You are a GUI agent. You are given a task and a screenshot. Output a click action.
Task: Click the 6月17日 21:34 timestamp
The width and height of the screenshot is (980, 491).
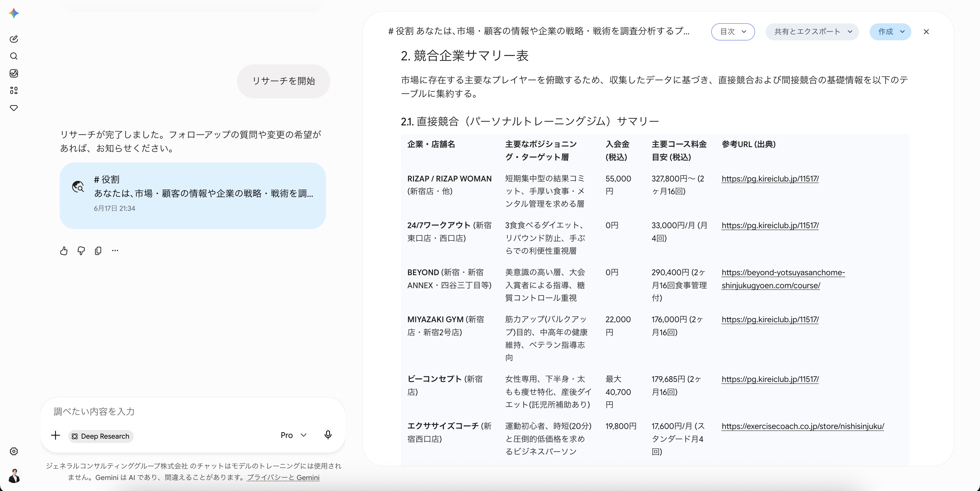tap(115, 208)
